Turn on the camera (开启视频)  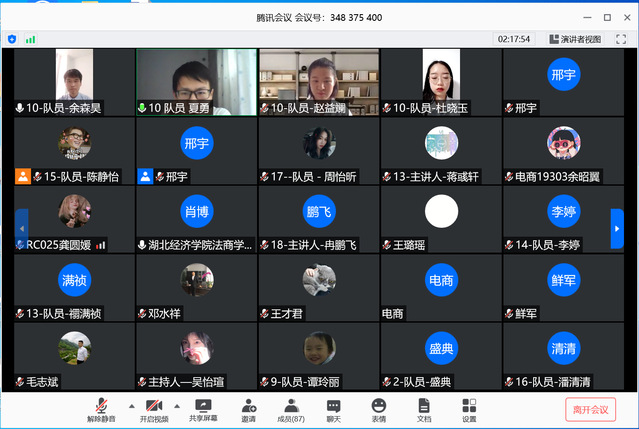pyautogui.click(x=153, y=408)
